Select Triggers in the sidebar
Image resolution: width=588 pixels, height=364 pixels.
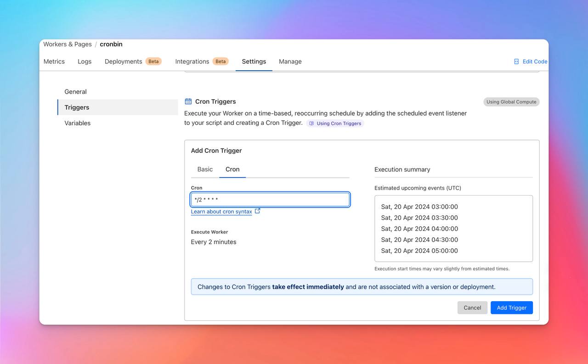118,107
